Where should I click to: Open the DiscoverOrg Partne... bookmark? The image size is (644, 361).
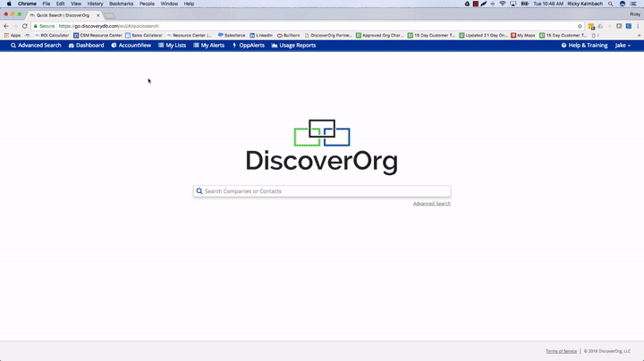(x=328, y=35)
